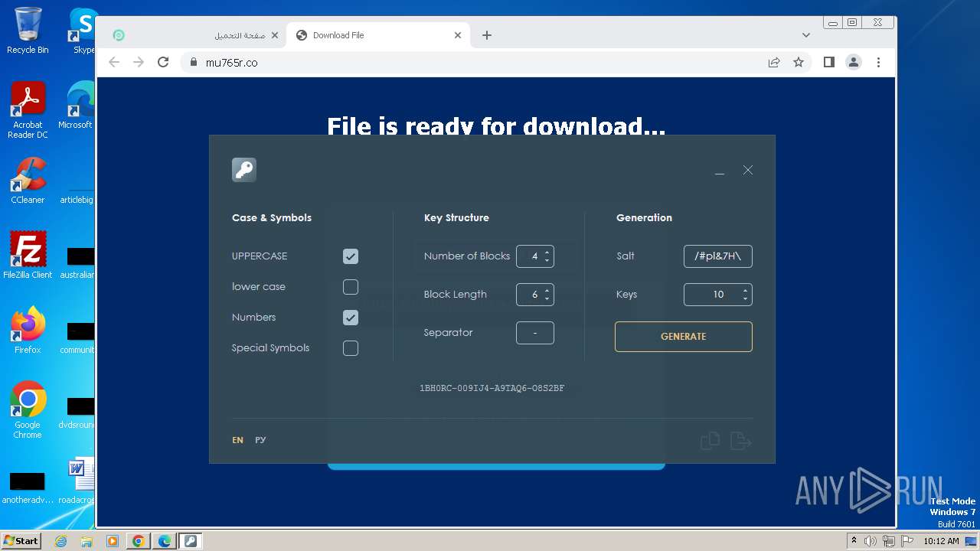Screen dimensions: 980x551
Task: Go back in Chrome
Action: coord(114,63)
